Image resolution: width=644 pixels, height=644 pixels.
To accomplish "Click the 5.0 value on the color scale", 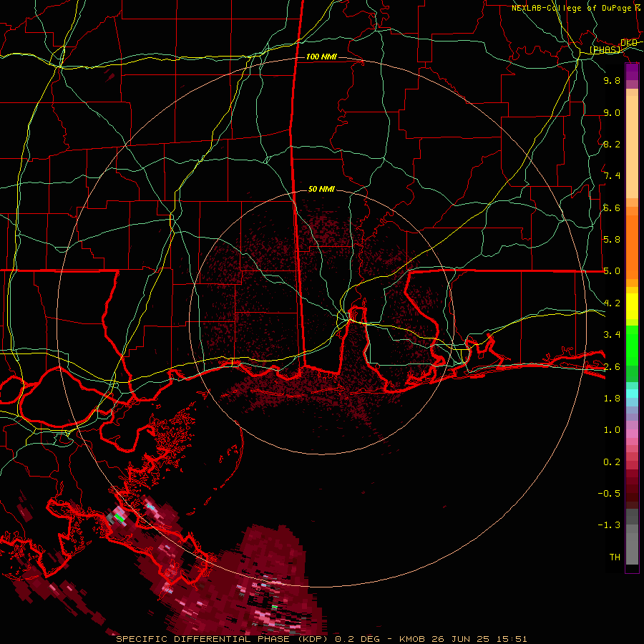I will [x=612, y=271].
